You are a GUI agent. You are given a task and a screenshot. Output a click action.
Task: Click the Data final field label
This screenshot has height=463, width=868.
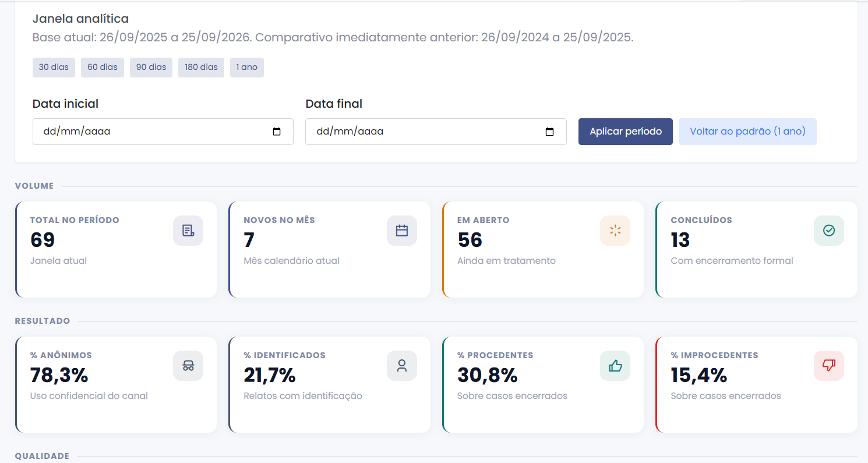[334, 104]
